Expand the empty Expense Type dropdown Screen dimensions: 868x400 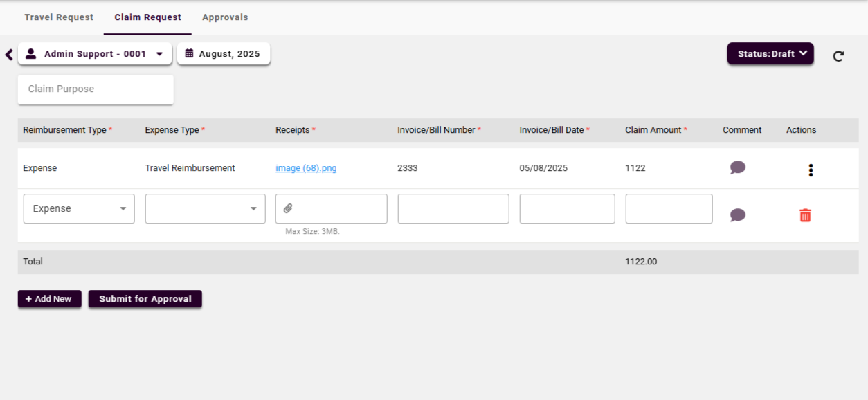point(205,208)
